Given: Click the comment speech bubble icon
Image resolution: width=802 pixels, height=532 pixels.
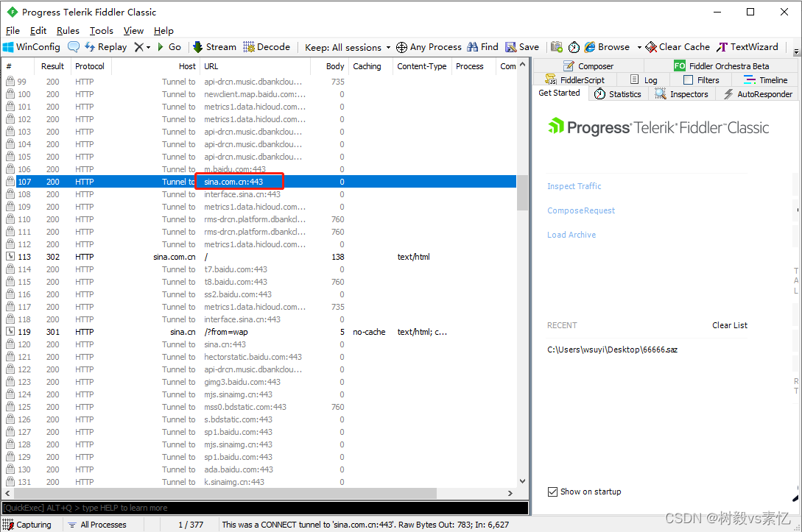Looking at the screenshot, I should tap(74, 47).
